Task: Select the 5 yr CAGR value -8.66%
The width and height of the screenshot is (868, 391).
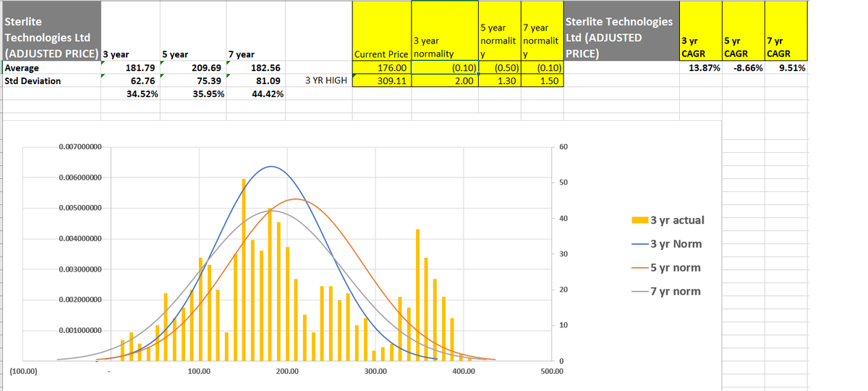Action: (743, 68)
